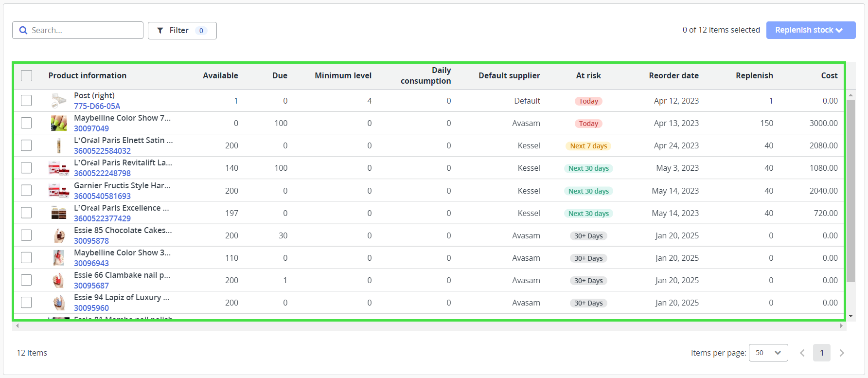Viewport: 868px width, 378px height.
Task: Select the Maybelline Color Show 7 row checkbox
Action: point(27,123)
